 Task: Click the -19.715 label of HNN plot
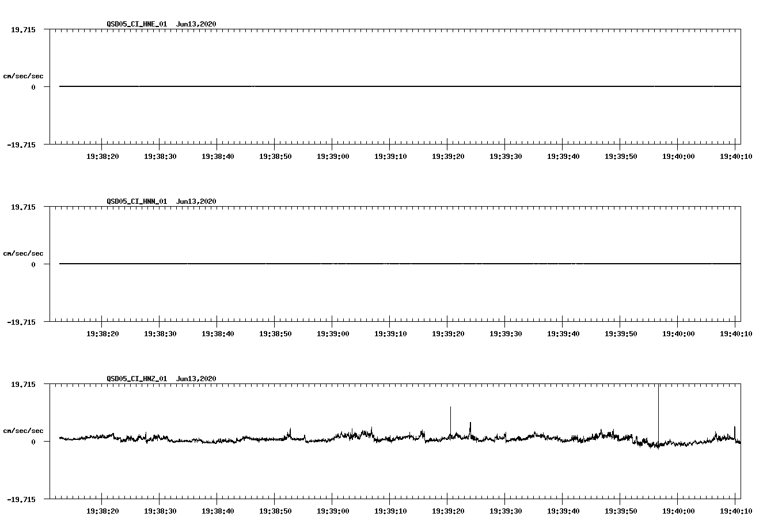(21, 322)
